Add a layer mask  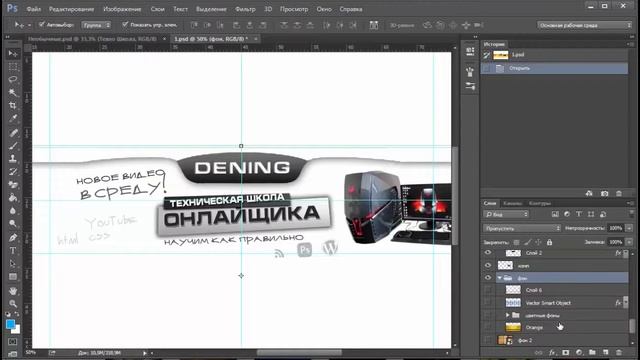pyautogui.click(x=565, y=352)
